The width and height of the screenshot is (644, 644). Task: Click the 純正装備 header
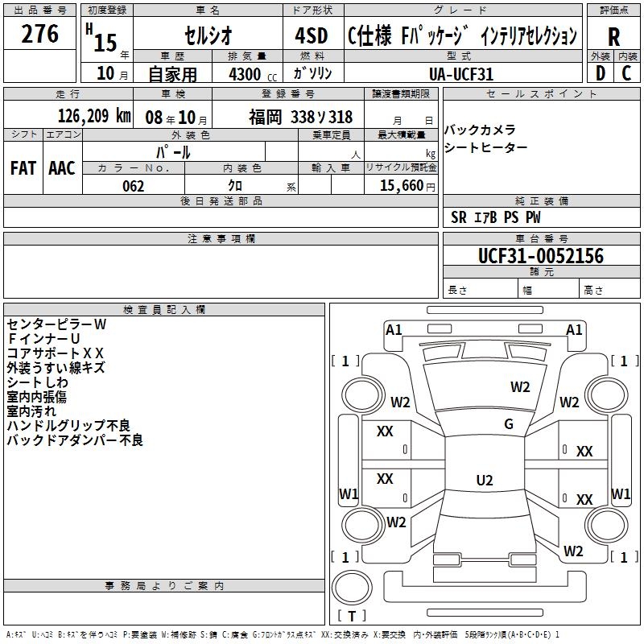[541, 200]
